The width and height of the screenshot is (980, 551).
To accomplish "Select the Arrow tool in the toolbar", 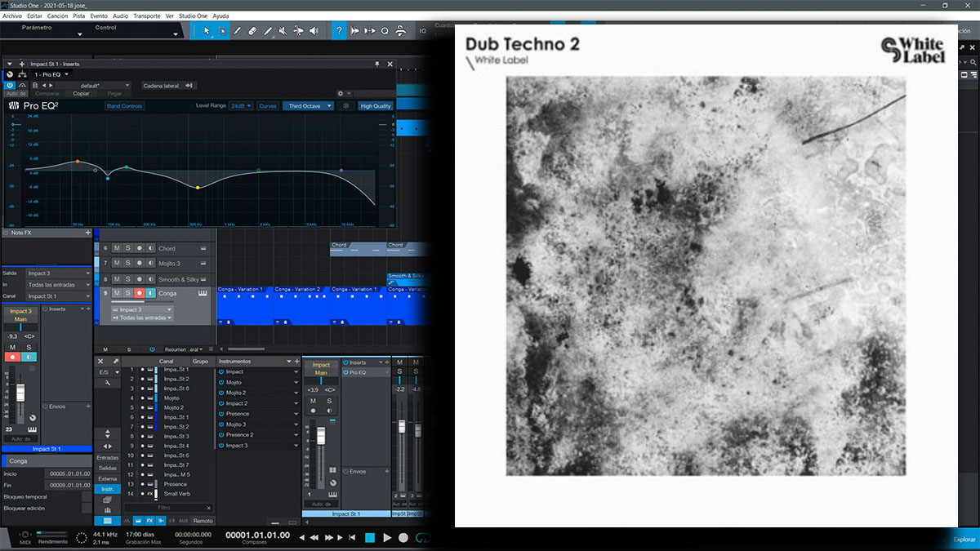I will tap(207, 31).
